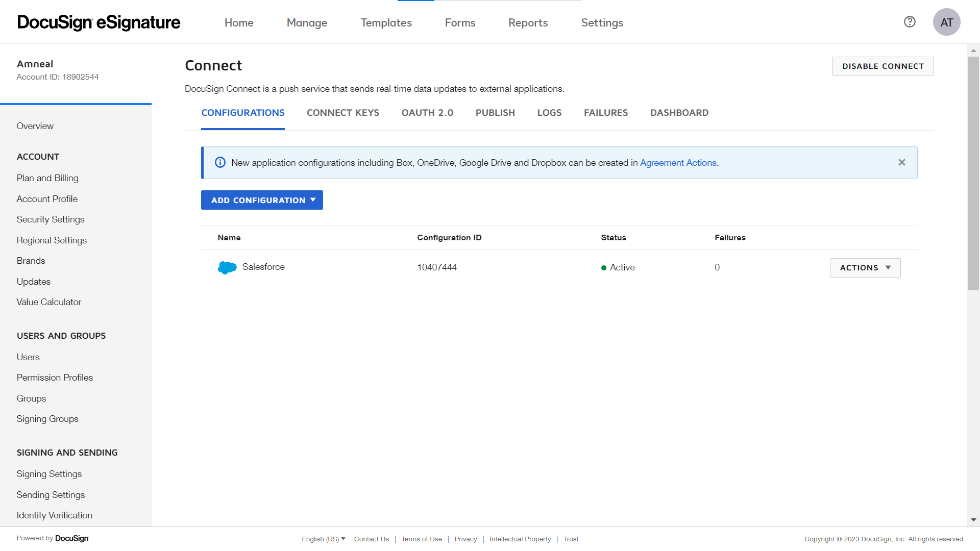The width and height of the screenshot is (980, 551).
Task: Open the Actions dropdown for Salesforce
Action: click(x=865, y=267)
